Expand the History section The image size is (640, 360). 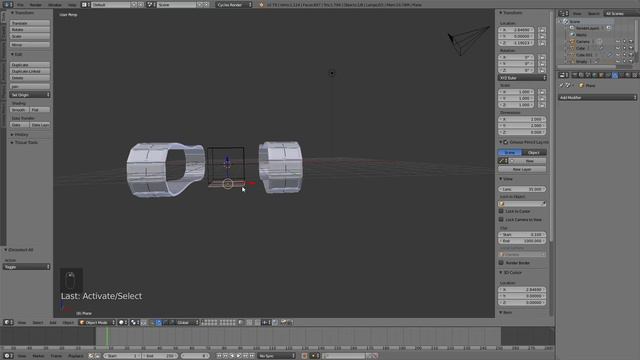click(20, 134)
